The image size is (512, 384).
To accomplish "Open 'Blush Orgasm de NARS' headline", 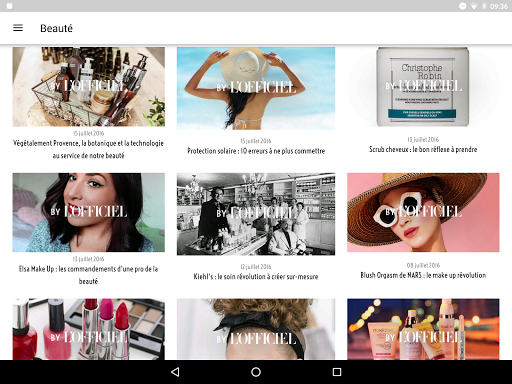I will pos(423,275).
